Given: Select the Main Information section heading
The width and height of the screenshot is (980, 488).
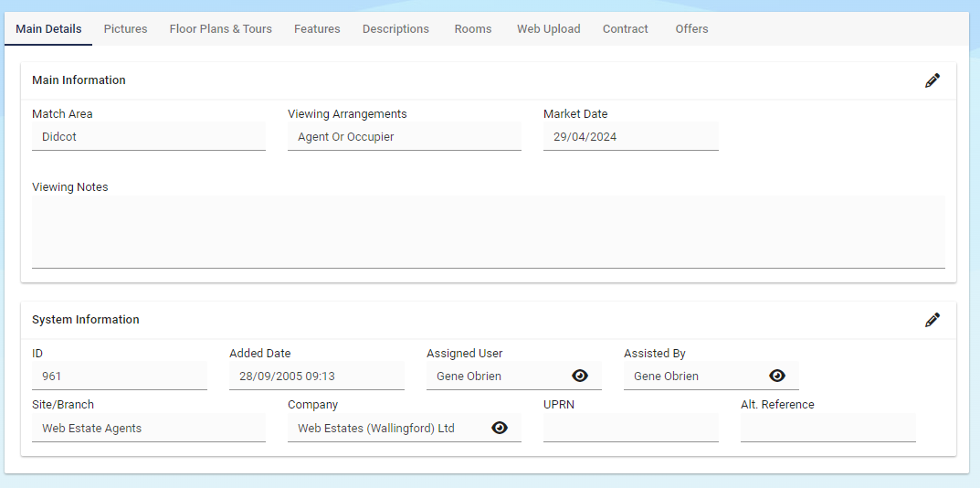Looking at the screenshot, I should pos(79,80).
